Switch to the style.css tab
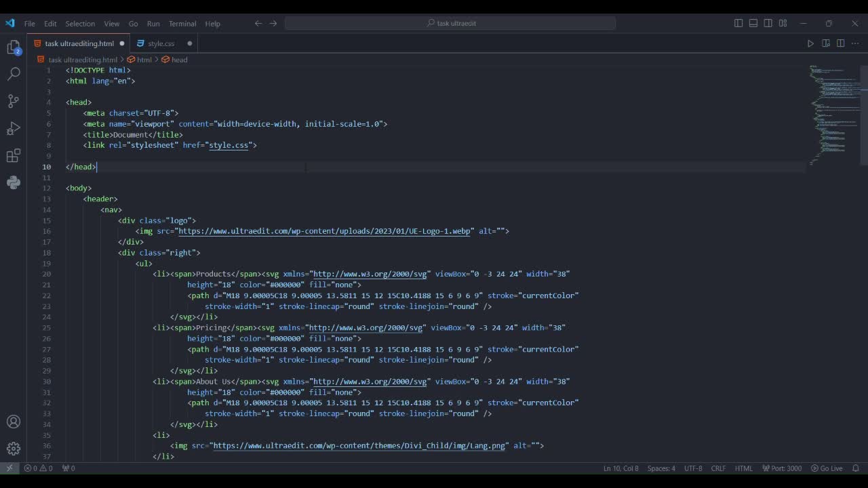 pyautogui.click(x=161, y=43)
